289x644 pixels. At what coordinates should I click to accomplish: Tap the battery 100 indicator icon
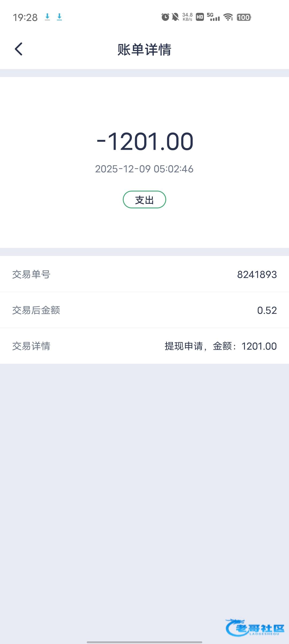pos(244,17)
